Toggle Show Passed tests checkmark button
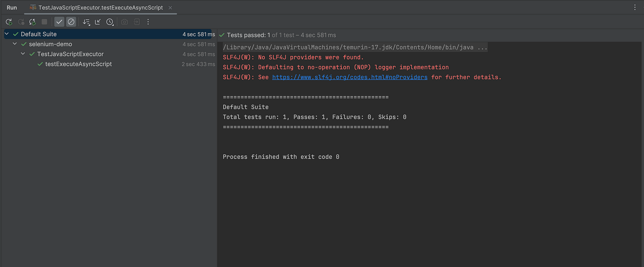The image size is (644, 267). point(59,22)
